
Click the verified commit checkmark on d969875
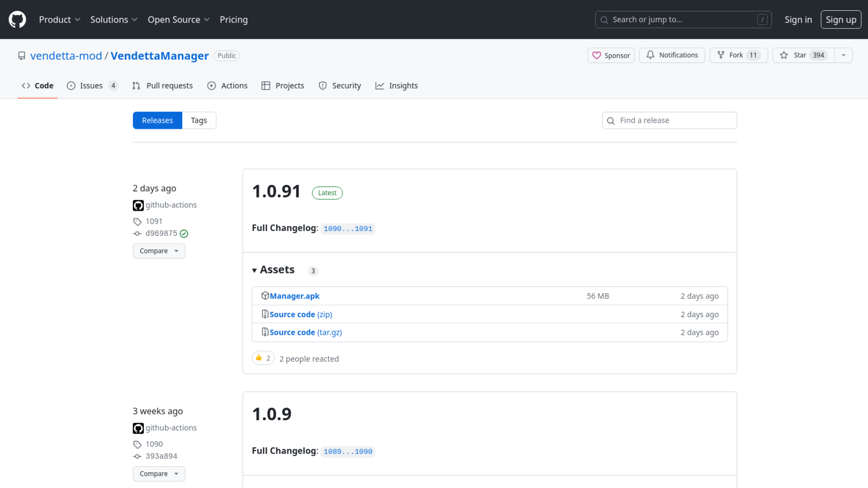(184, 234)
